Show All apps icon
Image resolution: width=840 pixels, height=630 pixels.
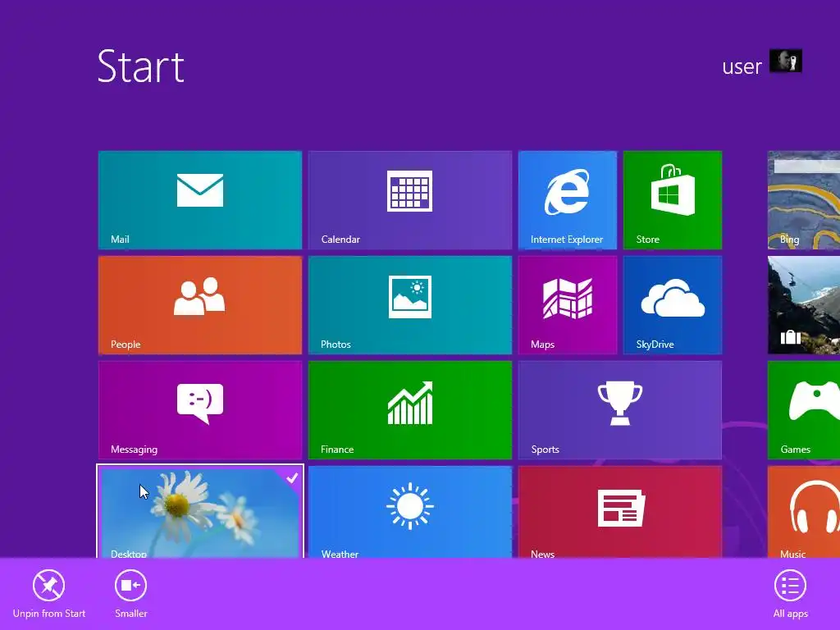pos(790,586)
